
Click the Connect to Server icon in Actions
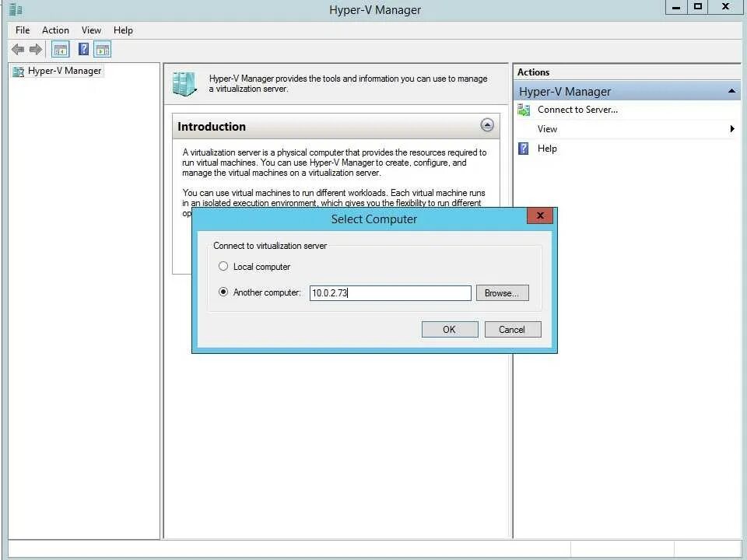coord(524,110)
